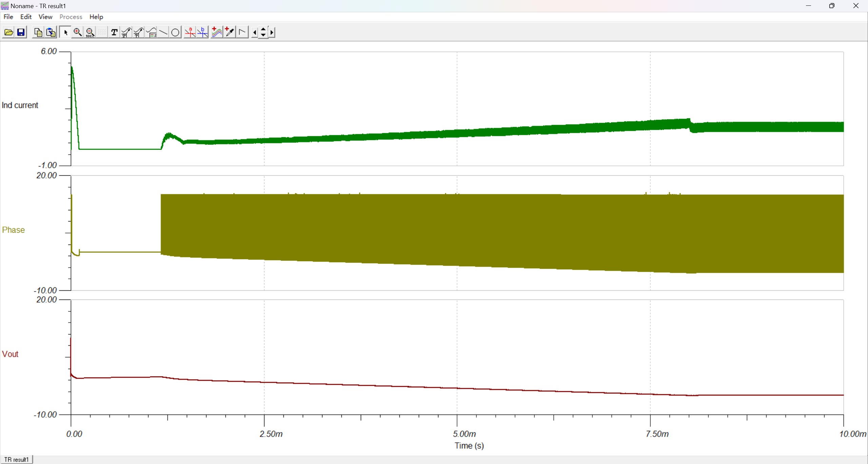This screenshot has width=868, height=464.
Task: Click the 10.00m time axis label
Action: (853, 434)
